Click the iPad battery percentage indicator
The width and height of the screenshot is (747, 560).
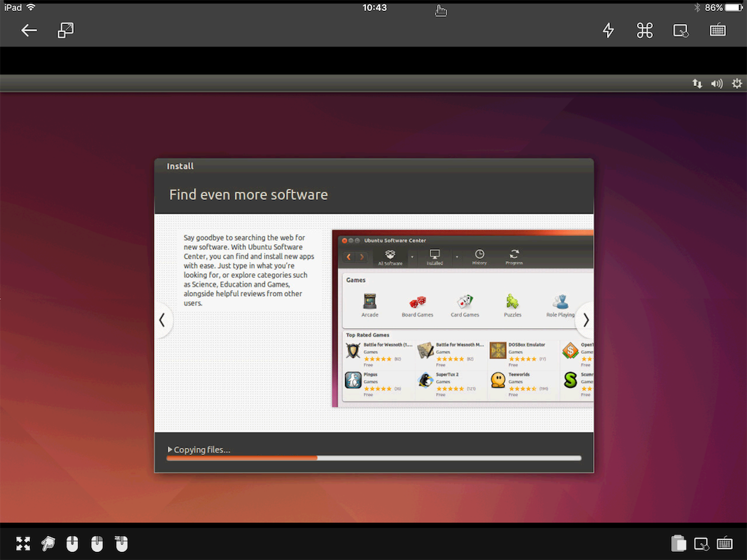click(713, 7)
